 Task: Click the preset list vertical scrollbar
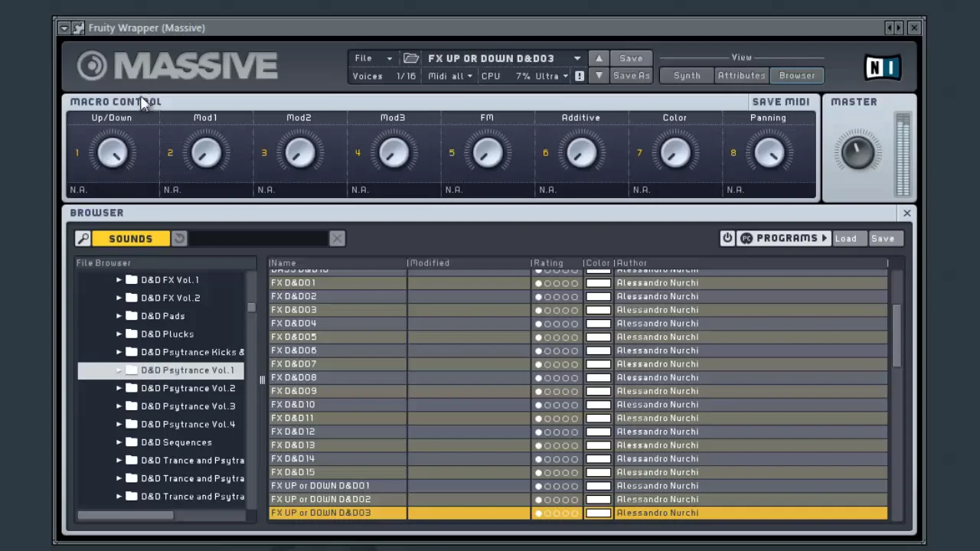[896, 334]
